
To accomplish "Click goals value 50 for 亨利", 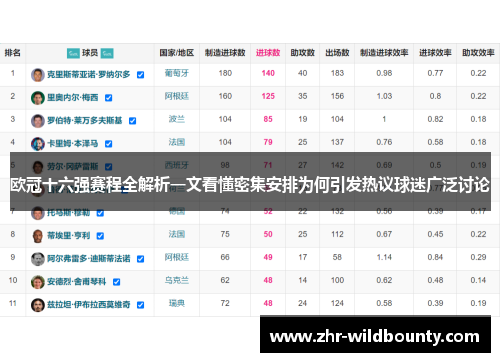I will tap(268, 234).
